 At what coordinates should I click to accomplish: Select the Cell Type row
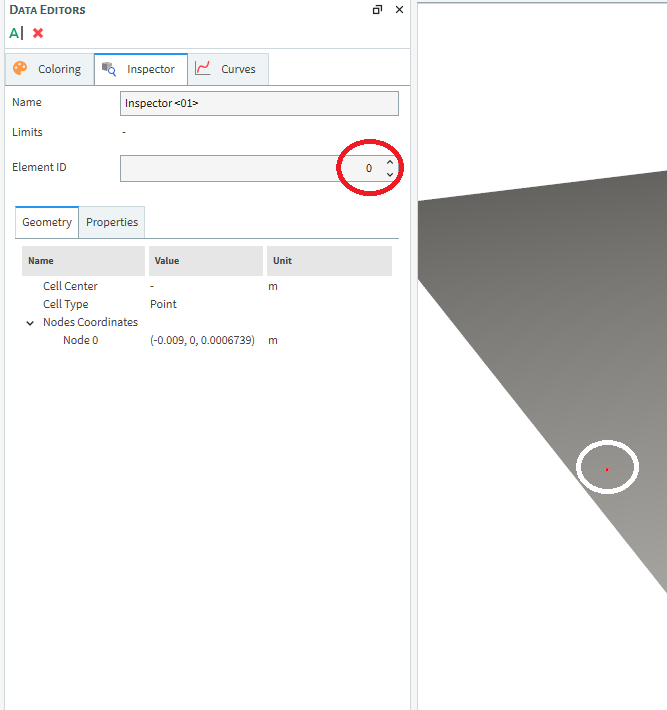(x=207, y=304)
